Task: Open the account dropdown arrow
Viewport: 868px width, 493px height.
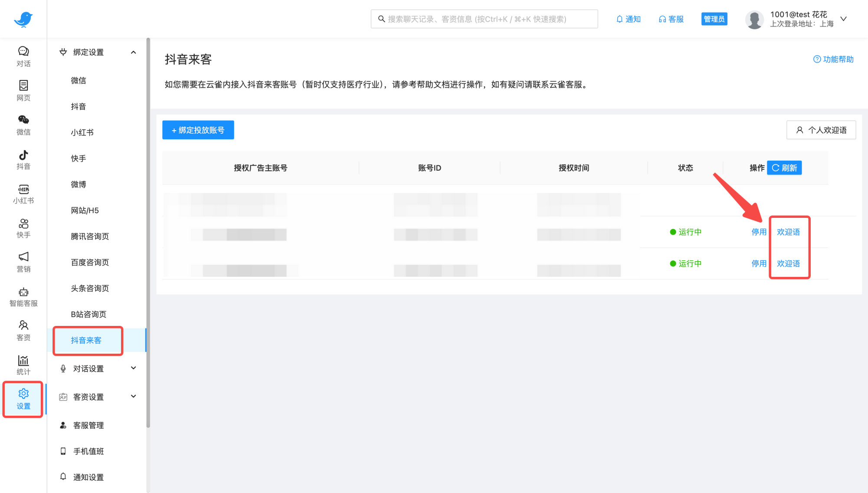Action: (843, 19)
